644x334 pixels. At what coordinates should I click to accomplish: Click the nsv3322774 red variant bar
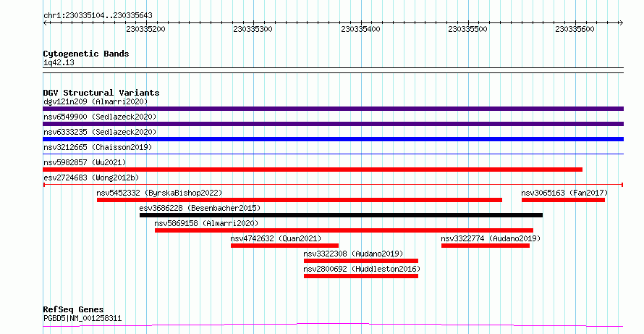point(486,246)
